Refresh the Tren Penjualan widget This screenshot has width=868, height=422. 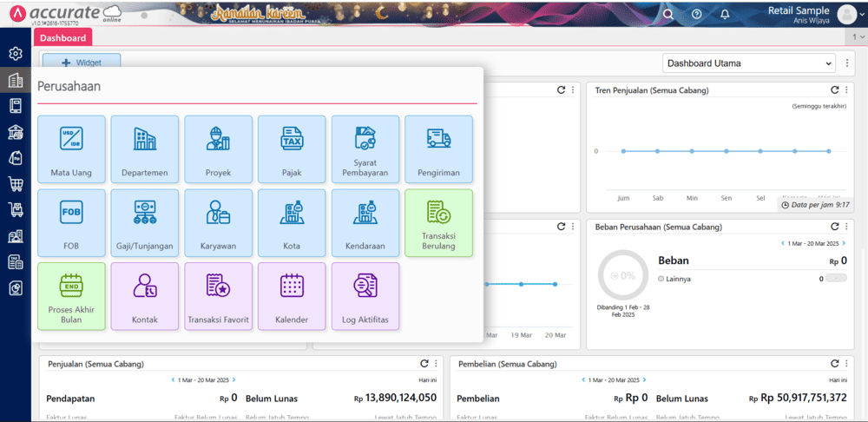coord(835,89)
